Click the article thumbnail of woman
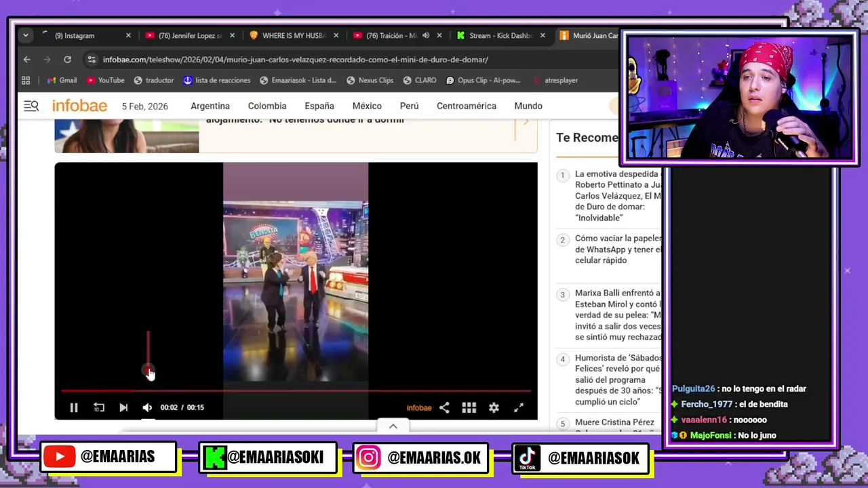This screenshot has width=868, height=488. [x=127, y=136]
